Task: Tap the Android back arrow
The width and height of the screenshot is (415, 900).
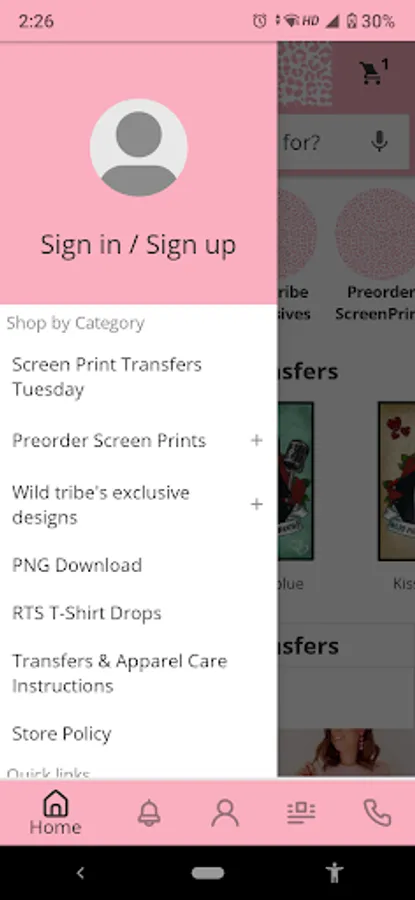Action: coord(80,873)
